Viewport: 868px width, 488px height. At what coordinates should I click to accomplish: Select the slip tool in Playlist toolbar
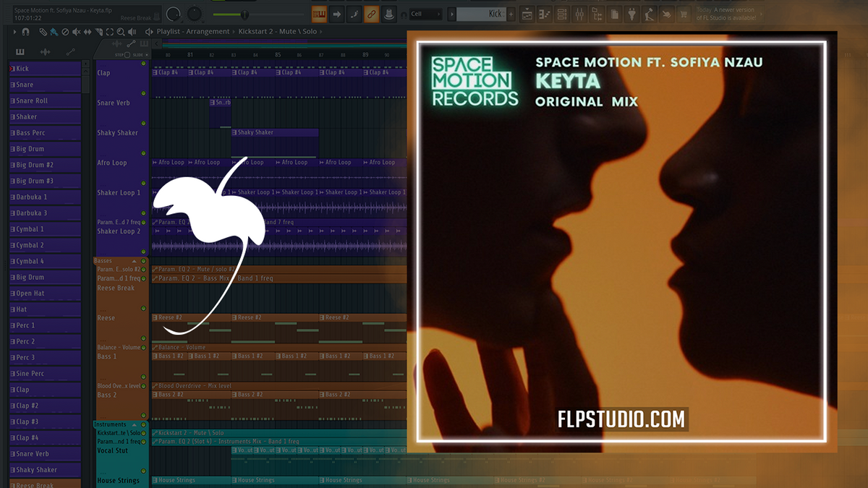point(88,32)
